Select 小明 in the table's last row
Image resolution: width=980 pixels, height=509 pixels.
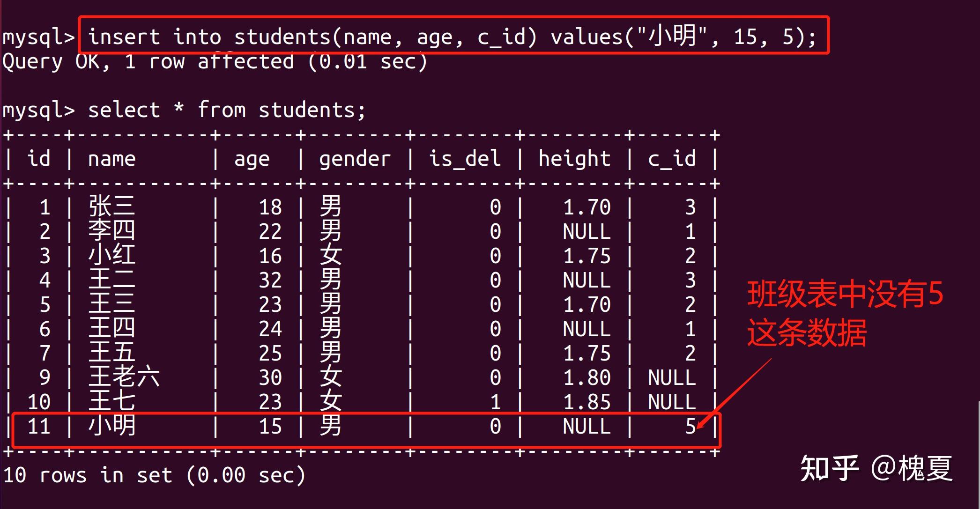coord(112,426)
